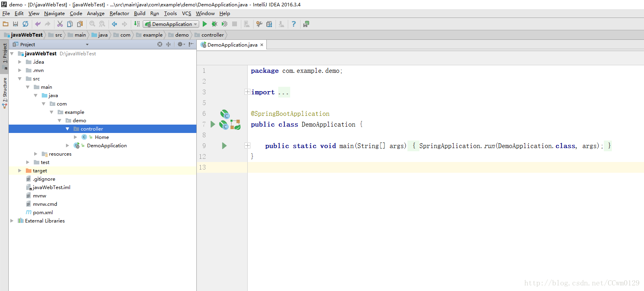Collapse the src folder
This screenshot has height=291, width=644.
(20, 78)
